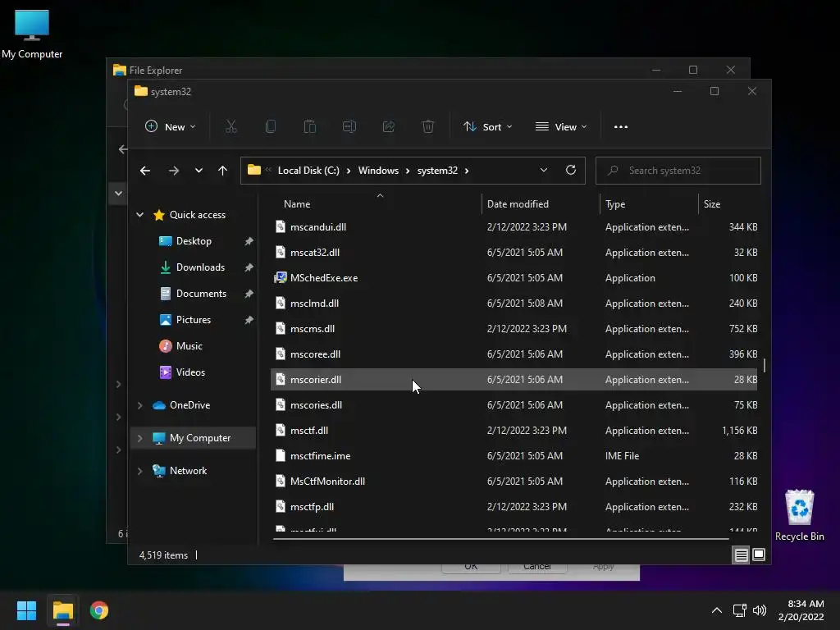Image resolution: width=840 pixels, height=630 pixels.
Task: Open recent locations dropdown chevron
Action: [x=199, y=171]
